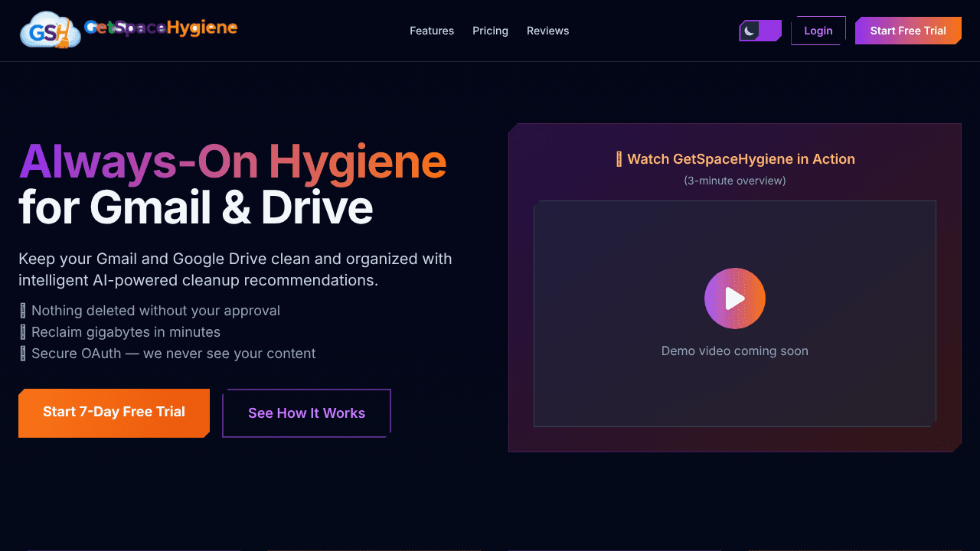This screenshot has width=980, height=551.
Task: Click the 'Keep your Gmail and Google Drive' paragraph
Action: coord(235,269)
